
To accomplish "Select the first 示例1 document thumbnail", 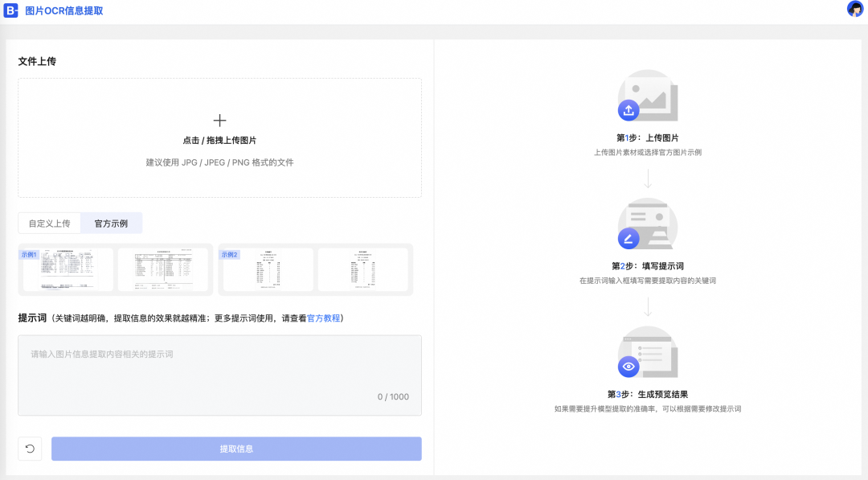I will (68, 269).
